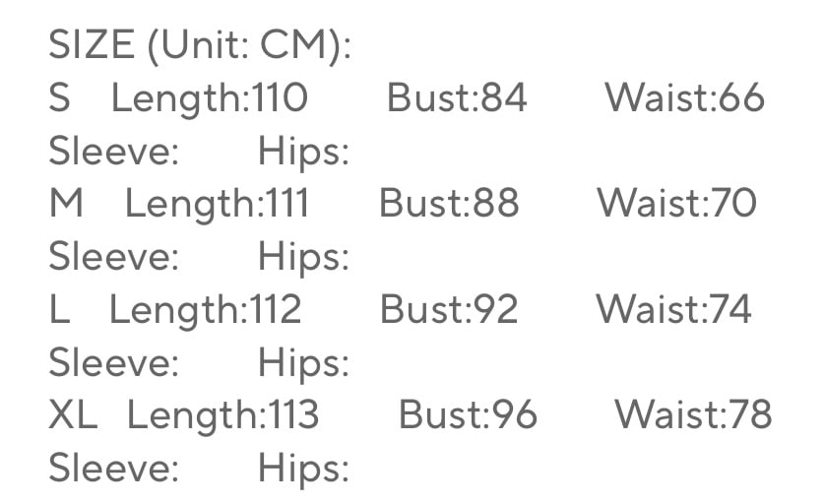The image size is (824, 504).
Task: Click the Length:110 measurement
Action: (x=209, y=98)
